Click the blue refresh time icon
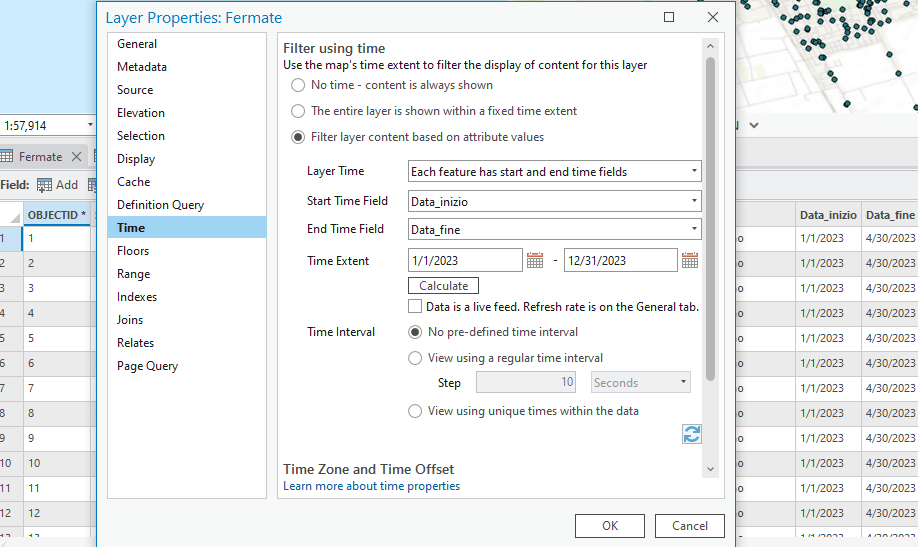This screenshot has width=918, height=547. click(x=691, y=433)
